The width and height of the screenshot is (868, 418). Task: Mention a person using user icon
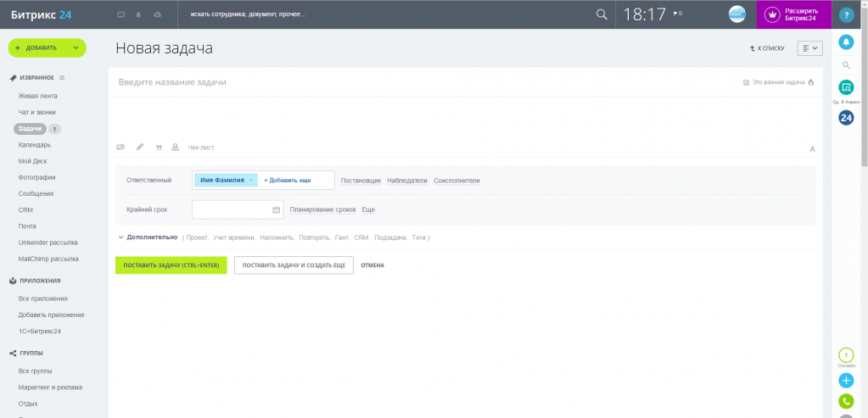176,148
